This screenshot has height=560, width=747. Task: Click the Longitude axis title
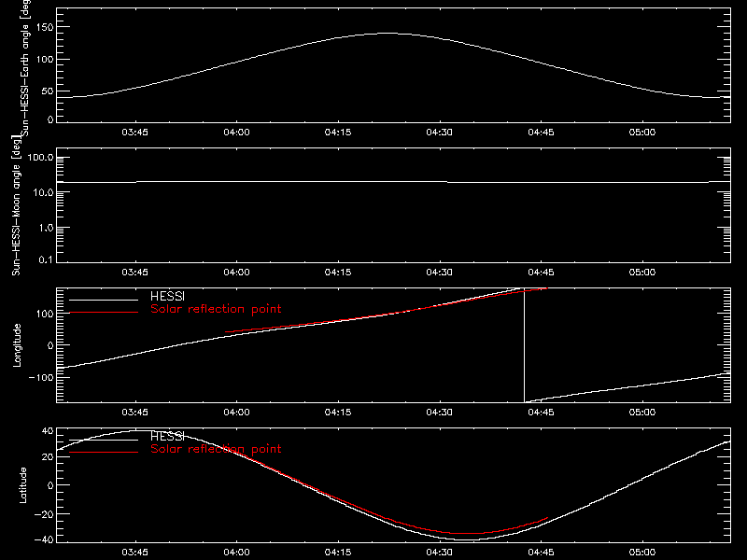pyautogui.click(x=17, y=345)
